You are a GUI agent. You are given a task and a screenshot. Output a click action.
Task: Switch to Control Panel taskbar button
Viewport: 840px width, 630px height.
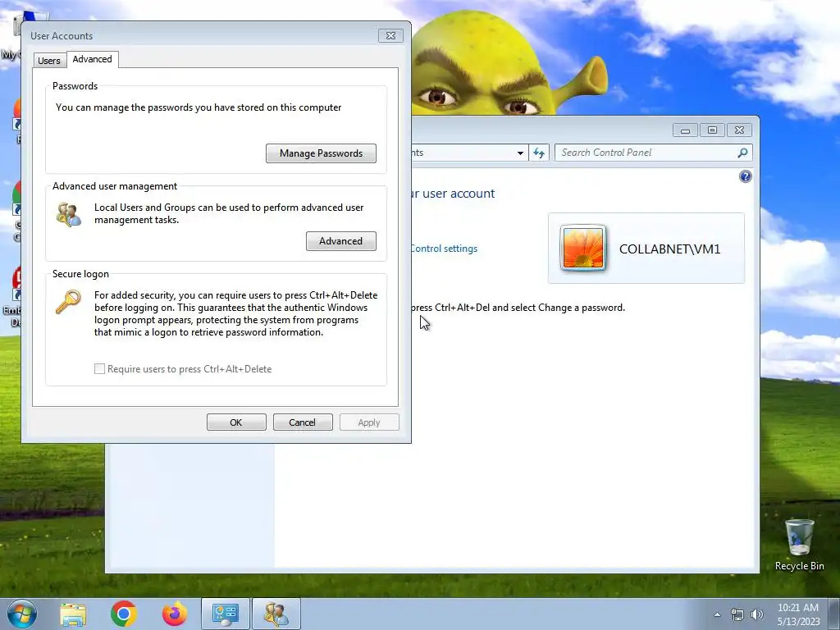pos(225,614)
